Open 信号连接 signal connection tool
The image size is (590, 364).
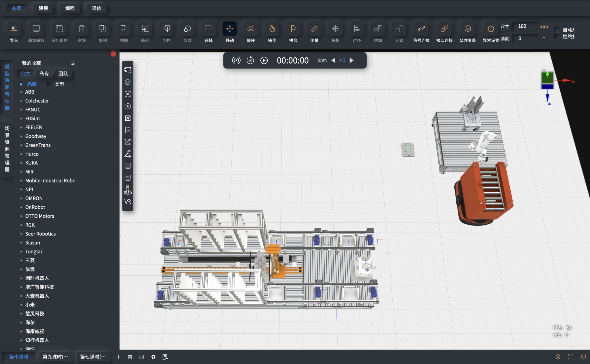click(421, 29)
